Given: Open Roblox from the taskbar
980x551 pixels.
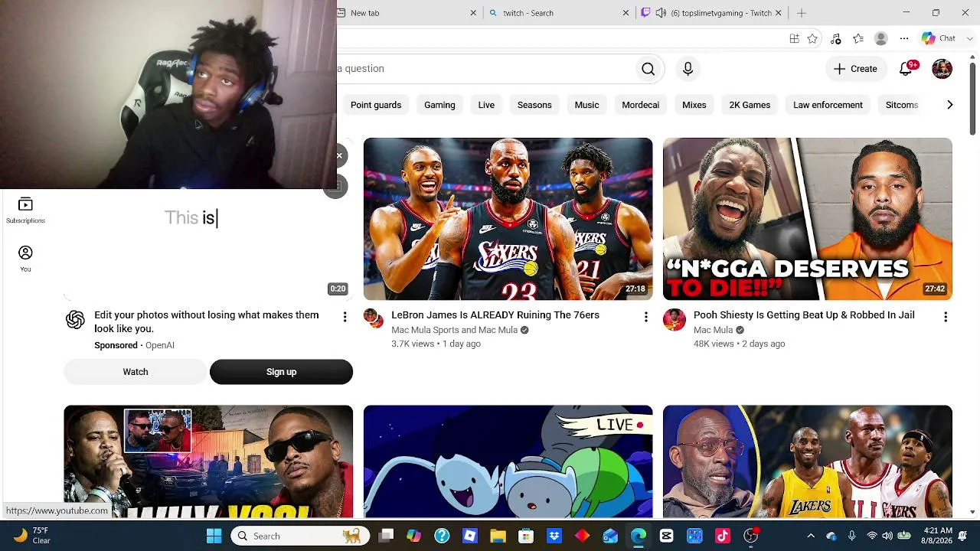Looking at the screenshot, I should tap(469, 536).
